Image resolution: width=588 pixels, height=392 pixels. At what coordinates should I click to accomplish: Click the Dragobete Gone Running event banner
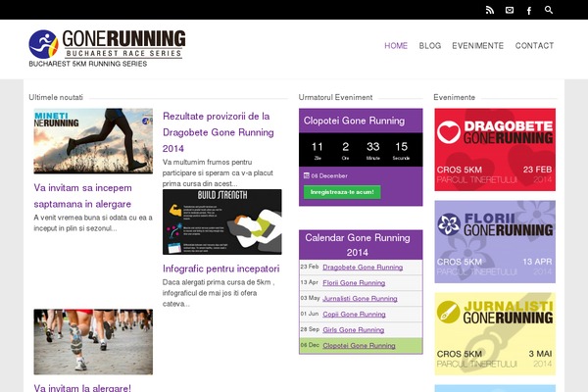(x=494, y=147)
